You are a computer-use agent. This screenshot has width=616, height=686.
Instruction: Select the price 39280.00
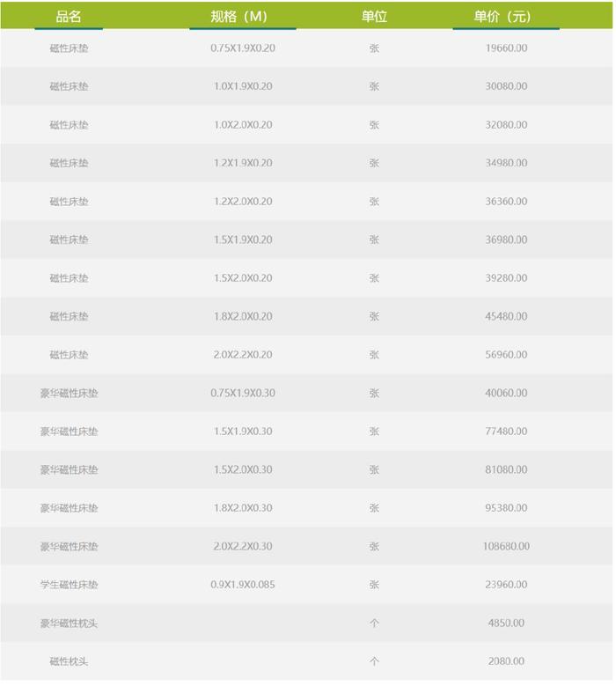(506, 278)
